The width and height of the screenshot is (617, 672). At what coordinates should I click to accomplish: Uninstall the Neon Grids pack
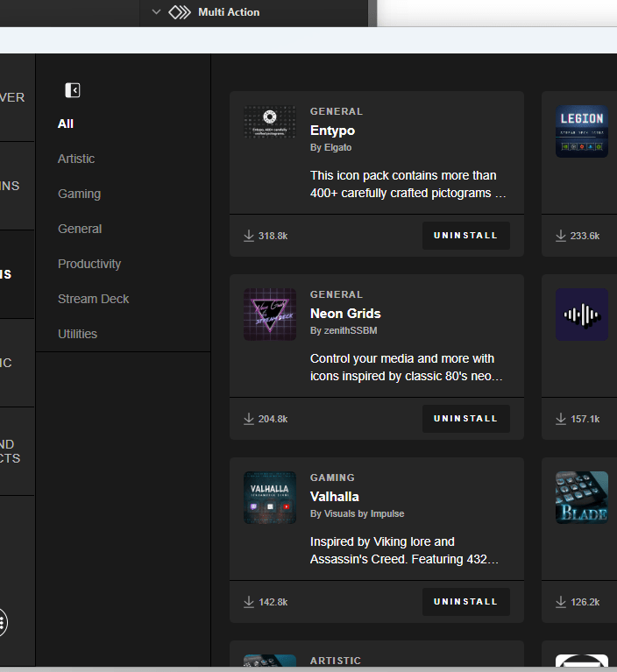tap(466, 418)
